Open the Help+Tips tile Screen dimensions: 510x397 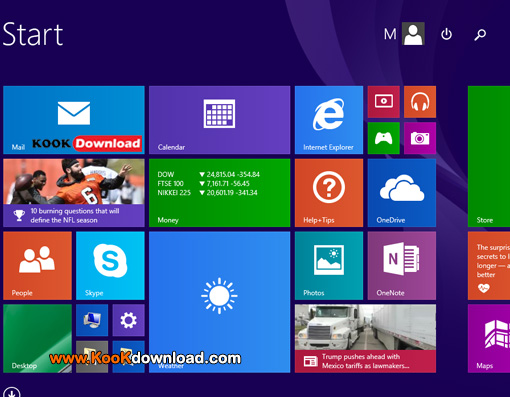coord(329,193)
